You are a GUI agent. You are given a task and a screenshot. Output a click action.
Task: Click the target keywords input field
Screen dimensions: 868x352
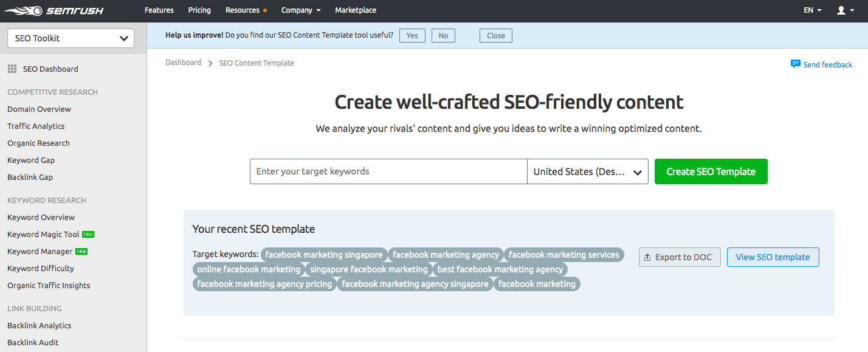pyautogui.click(x=388, y=171)
